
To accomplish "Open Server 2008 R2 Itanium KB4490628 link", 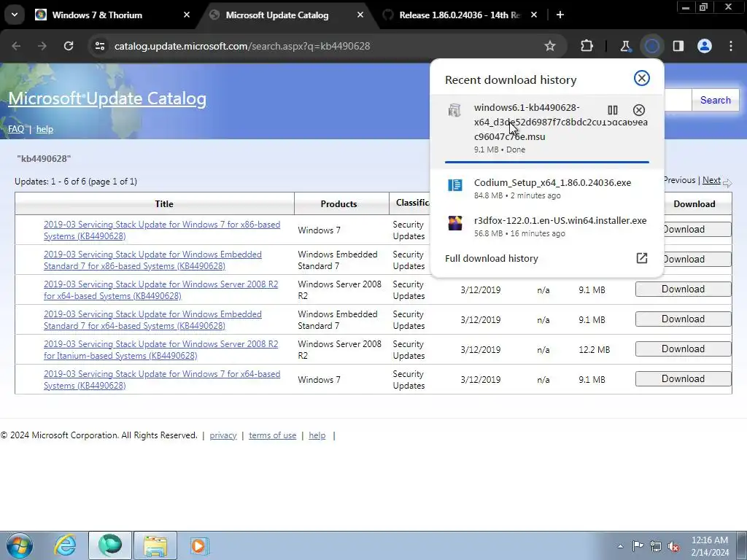I will tap(160, 349).
